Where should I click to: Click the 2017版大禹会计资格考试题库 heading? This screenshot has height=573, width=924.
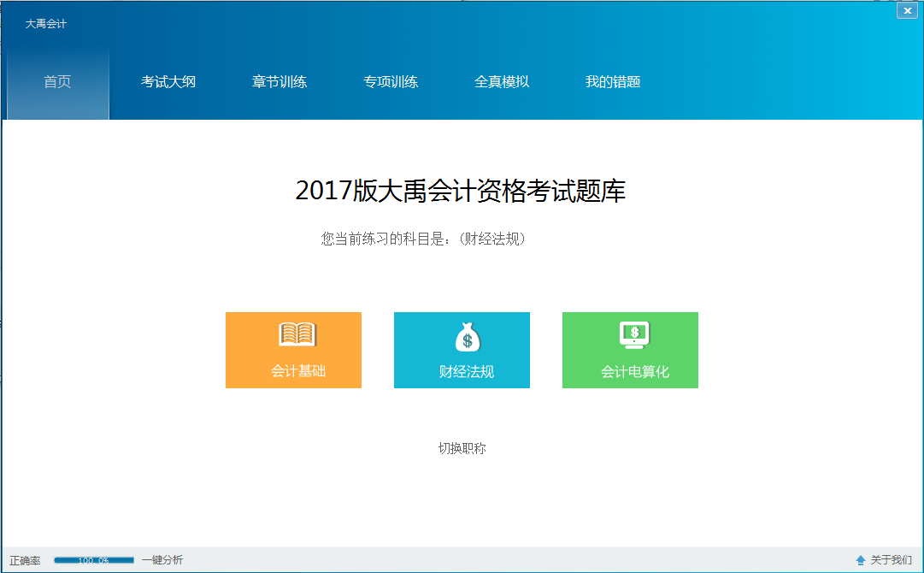pyautogui.click(x=461, y=191)
